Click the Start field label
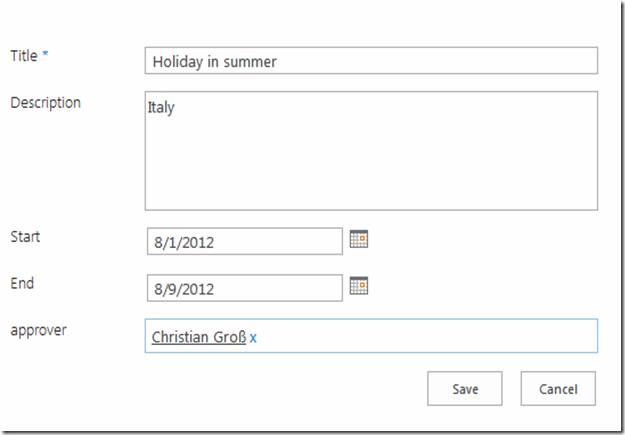Viewport: 625px width, 435px height. coord(25,237)
